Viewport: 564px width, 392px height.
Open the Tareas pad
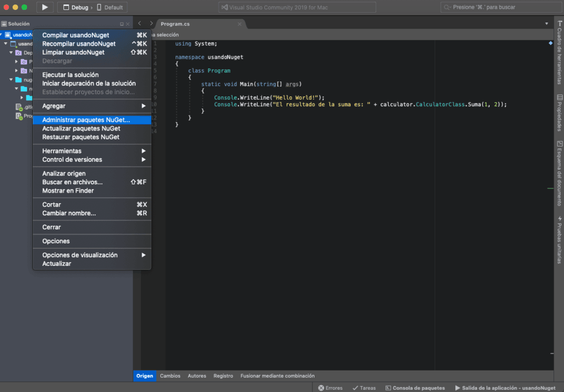[364, 388]
